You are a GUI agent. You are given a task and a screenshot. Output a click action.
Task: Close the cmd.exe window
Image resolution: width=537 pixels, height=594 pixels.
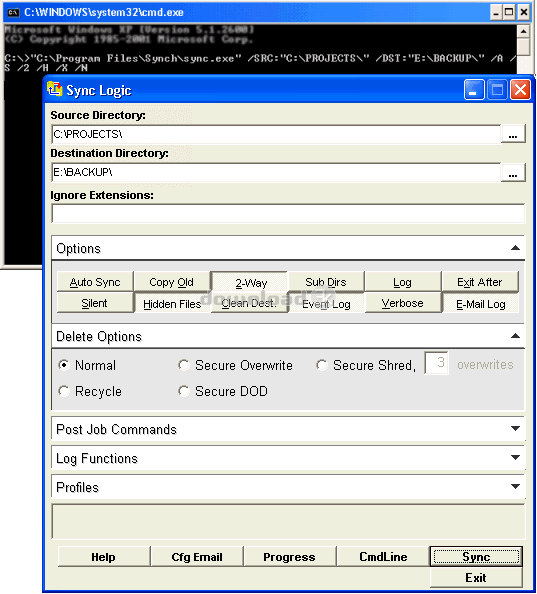pos(524,12)
